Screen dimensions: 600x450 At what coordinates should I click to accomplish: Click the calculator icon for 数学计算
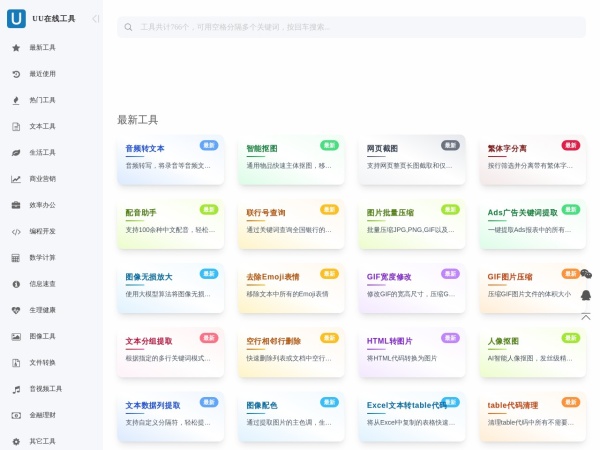coord(16,258)
